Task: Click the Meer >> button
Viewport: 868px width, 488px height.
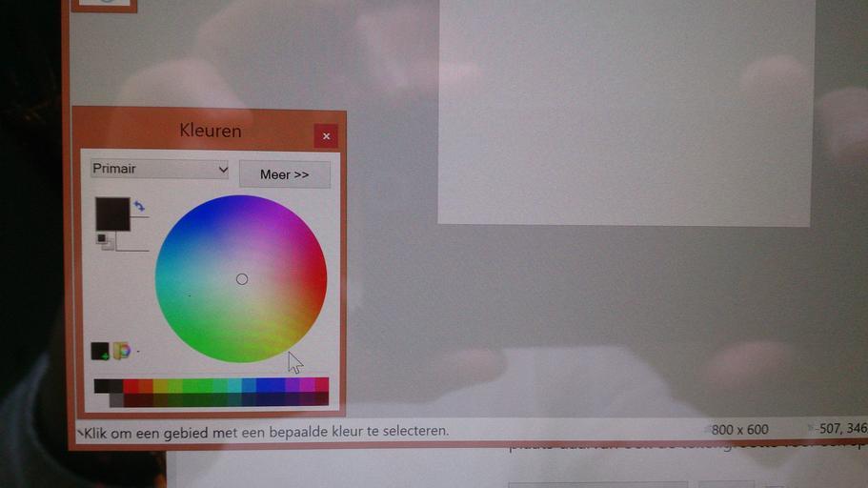Action: tap(284, 174)
